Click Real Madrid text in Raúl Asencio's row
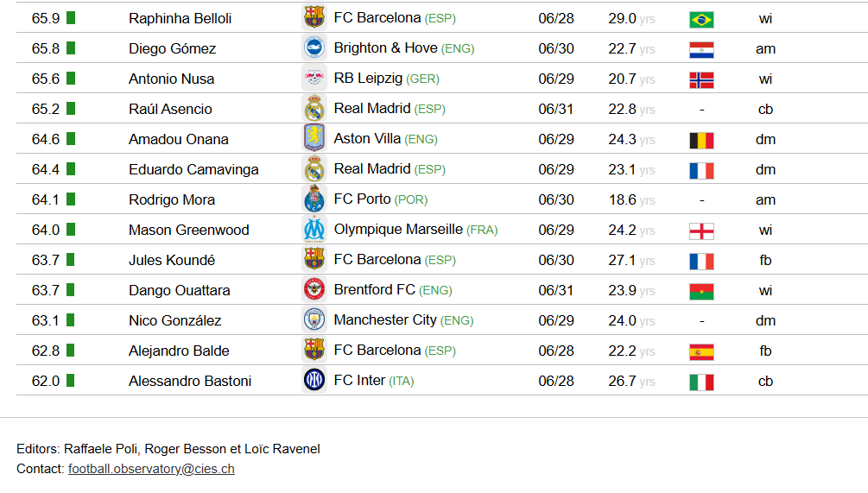The height and width of the screenshot is (493, 868). click(x=372, y=109)
